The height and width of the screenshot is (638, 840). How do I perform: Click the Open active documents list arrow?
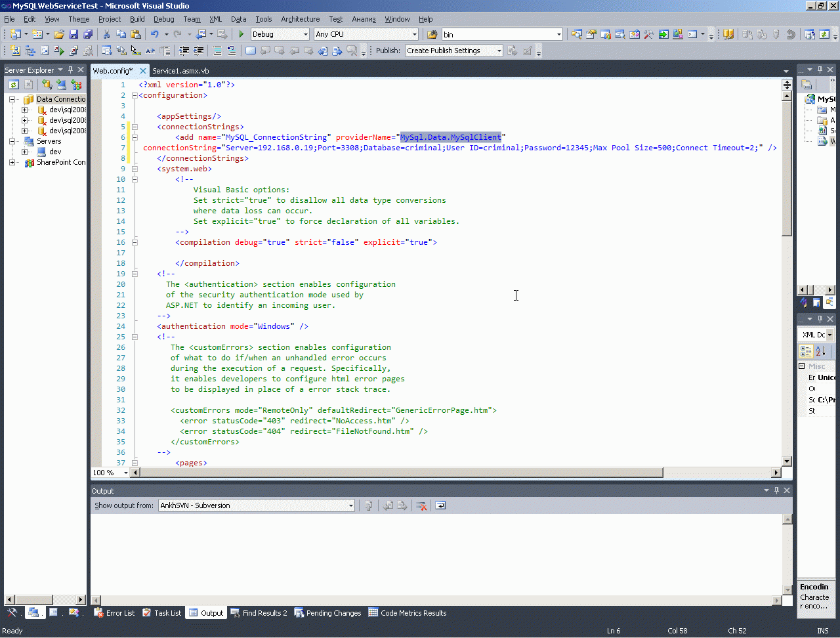pos(786,71)
